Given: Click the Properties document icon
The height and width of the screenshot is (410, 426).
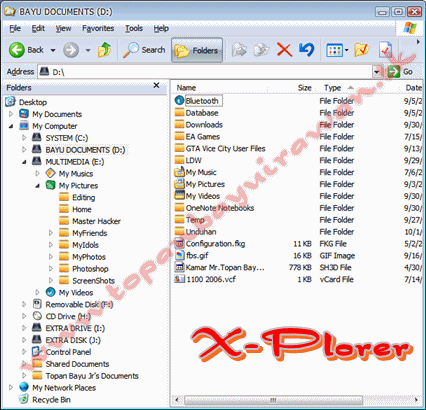Looking at the screenshot, I should click(x=386, y=50).
